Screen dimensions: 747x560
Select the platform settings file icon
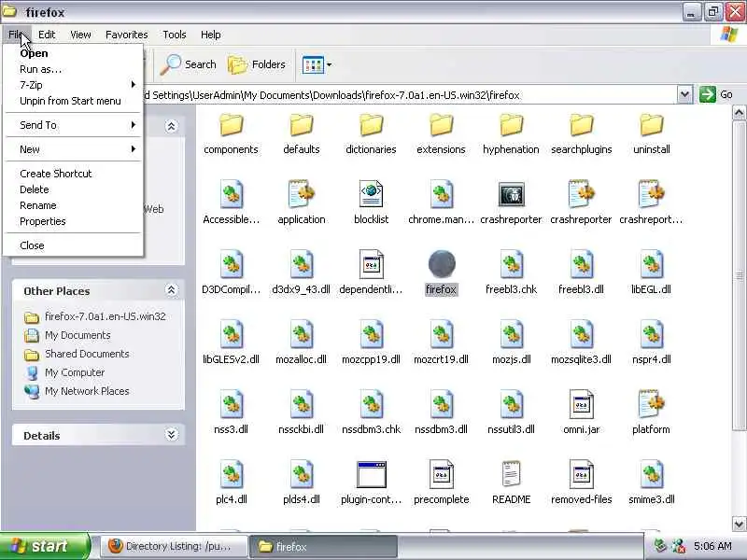coord(651,404)
